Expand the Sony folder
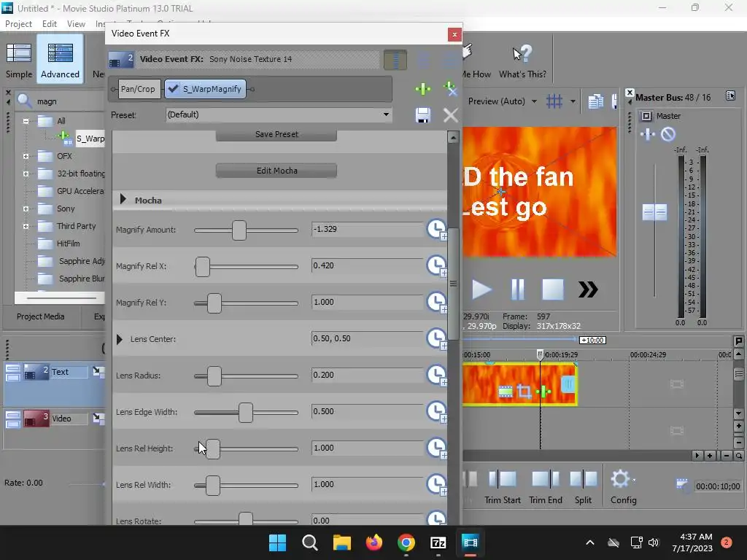Viewport: 747px width, 560px height. (26, 209)
